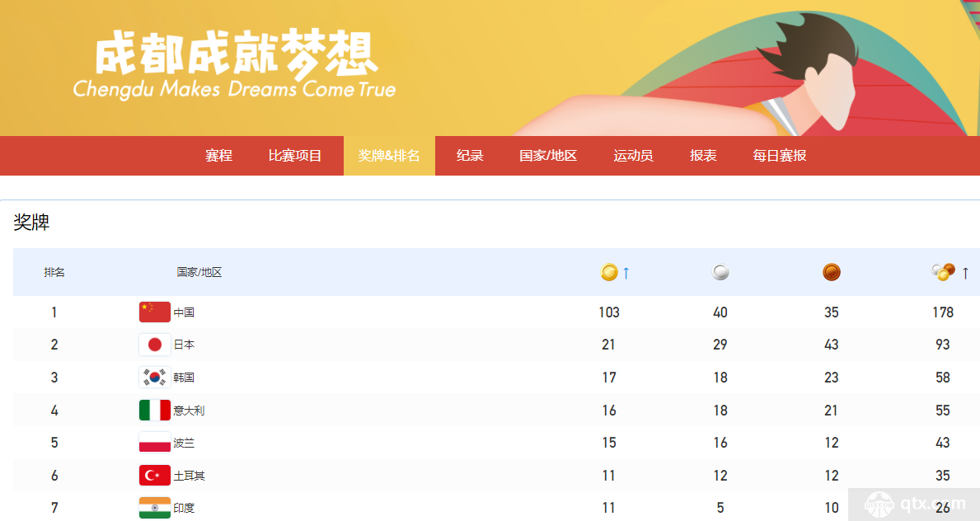Click the gold medal column icon
The height and width of the screenshot is (521, 980).
[609, 272]
